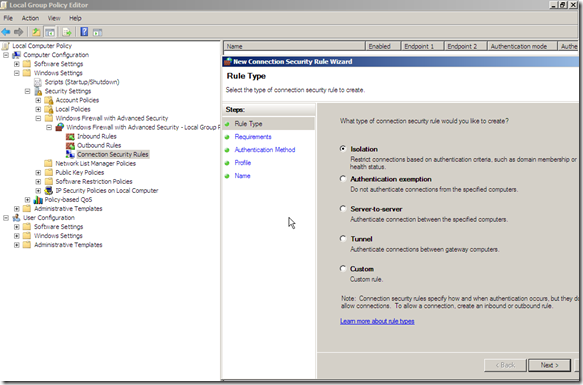
Task: Click the Public Key Policies folder icon
Action: click(x=49, y=173)
